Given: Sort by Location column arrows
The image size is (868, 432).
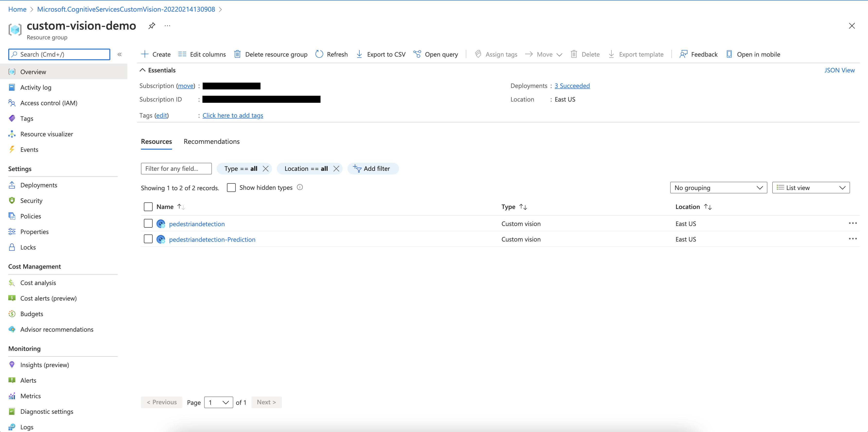Looking at the screenshot, I should 708,207.
